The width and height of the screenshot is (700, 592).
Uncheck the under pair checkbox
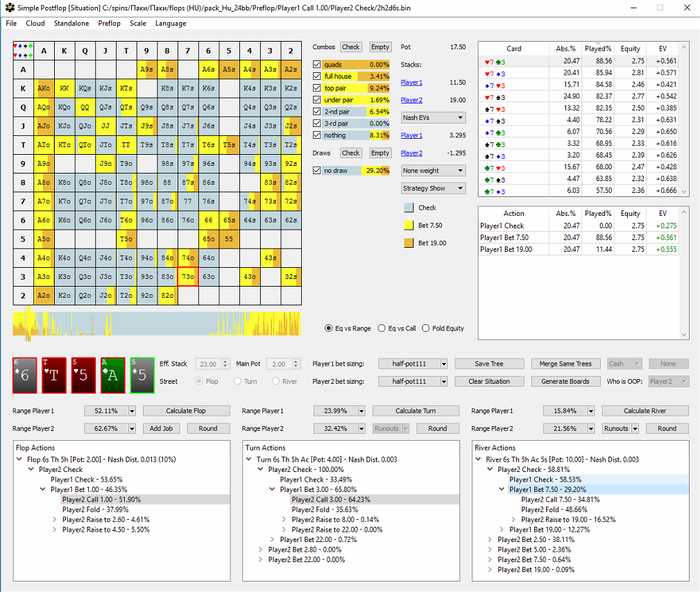pos(317,100)
